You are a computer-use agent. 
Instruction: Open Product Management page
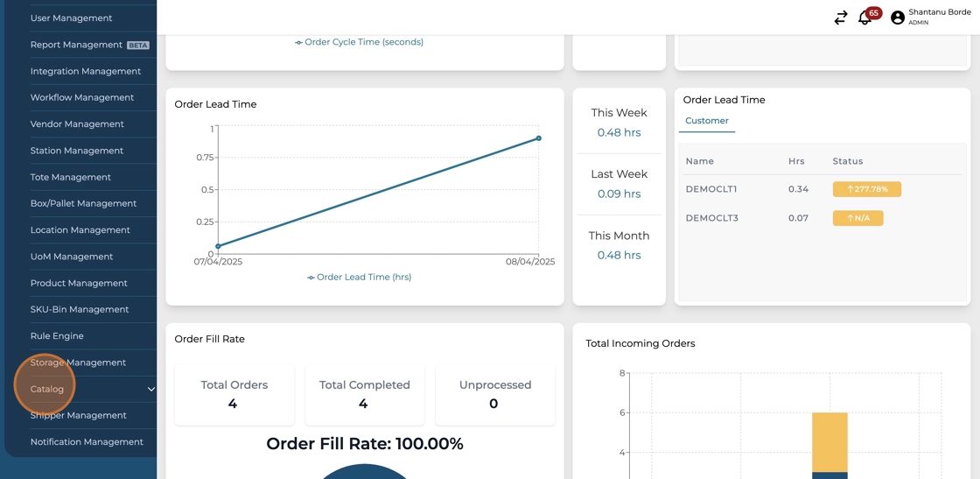click(x=79, y=284)
